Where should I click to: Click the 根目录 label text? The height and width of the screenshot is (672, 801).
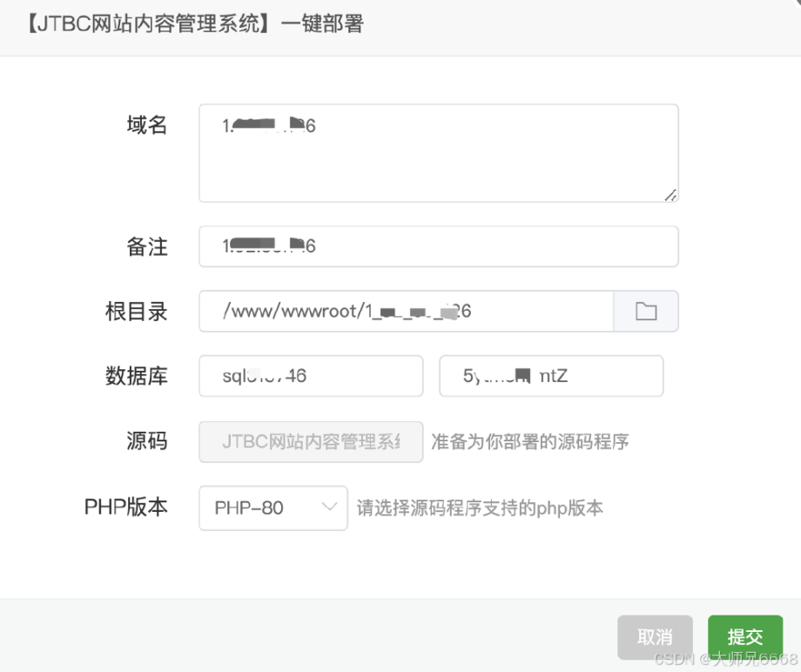[137, 312]
